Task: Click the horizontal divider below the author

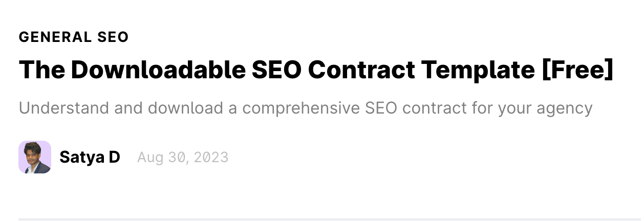Action: coord(328,219)
